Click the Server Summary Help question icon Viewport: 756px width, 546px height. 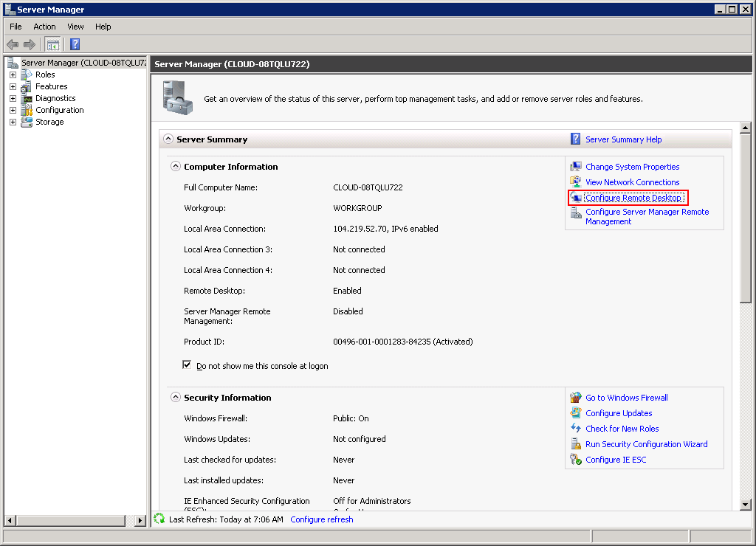[x=575, y=139]
